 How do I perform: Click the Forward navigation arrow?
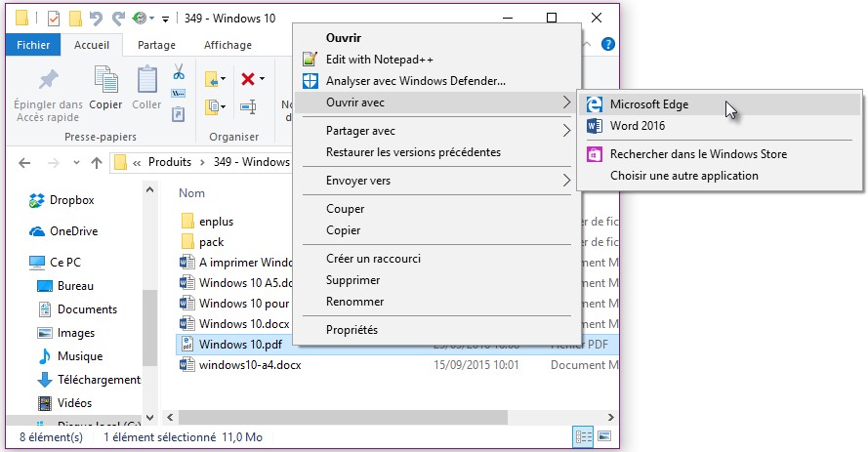coord(54,163)
